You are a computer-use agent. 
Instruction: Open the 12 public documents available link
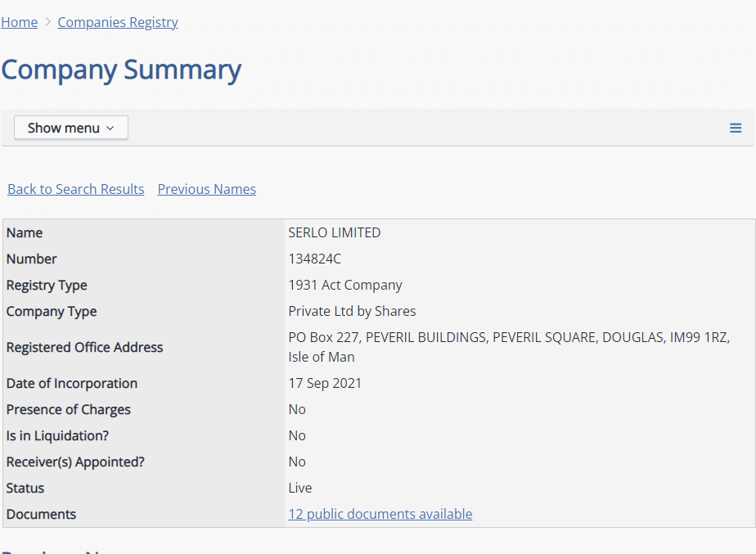tap(380, 514)
